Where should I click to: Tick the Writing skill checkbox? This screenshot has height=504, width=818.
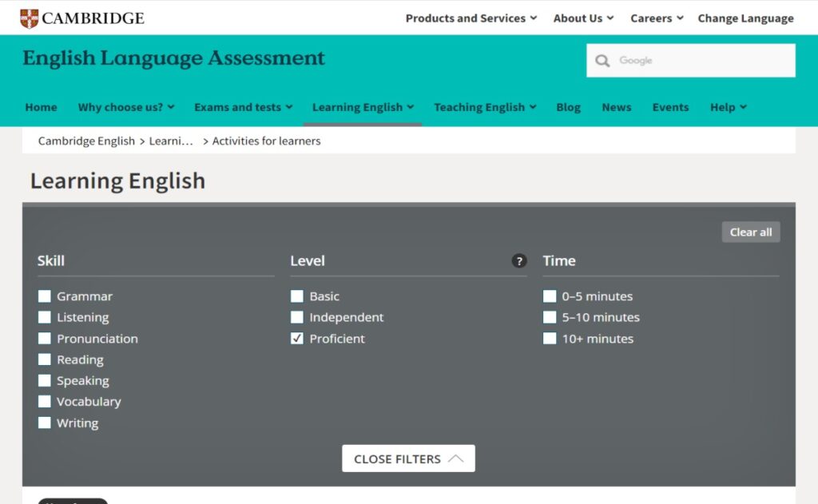[45, 423]
